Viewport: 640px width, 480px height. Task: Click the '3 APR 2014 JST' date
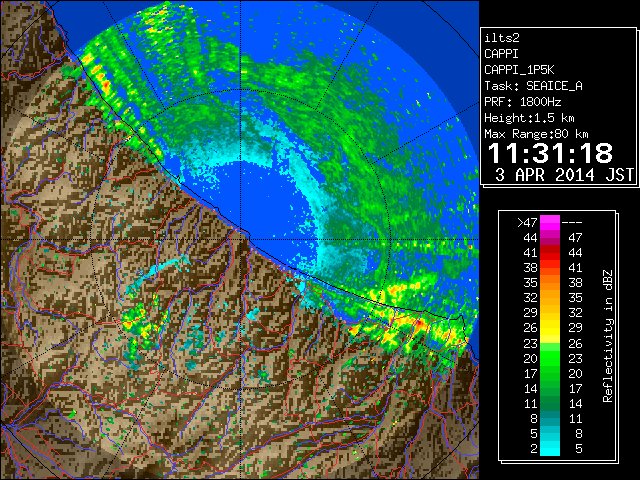[564, 175]
